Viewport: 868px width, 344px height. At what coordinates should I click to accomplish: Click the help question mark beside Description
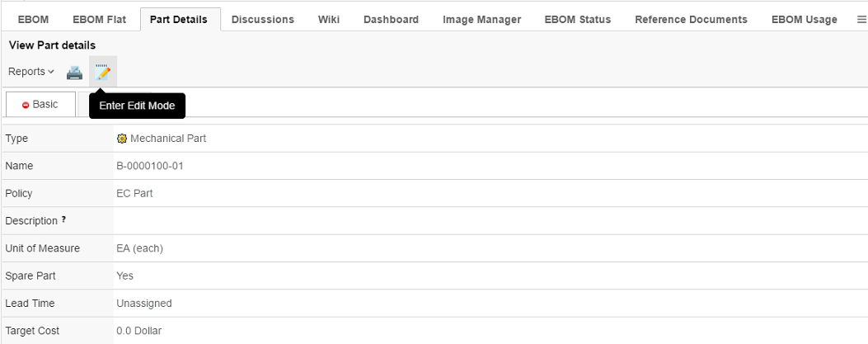click(63, 220)
